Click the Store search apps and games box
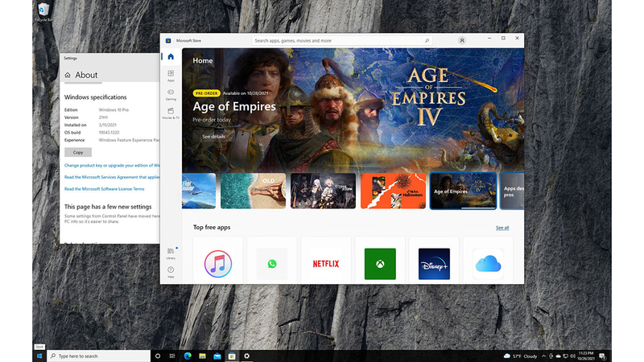Viewport: 644px width, 362px height. coord(338,40)
